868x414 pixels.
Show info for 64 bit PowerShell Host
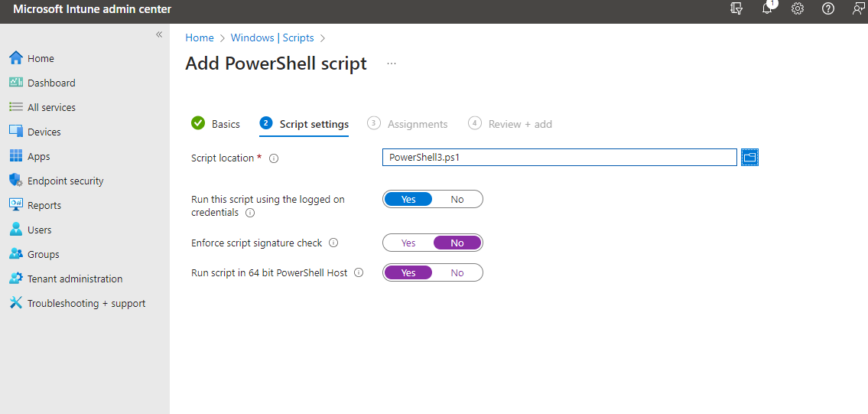pyautogui.click(x=359, y=272)
